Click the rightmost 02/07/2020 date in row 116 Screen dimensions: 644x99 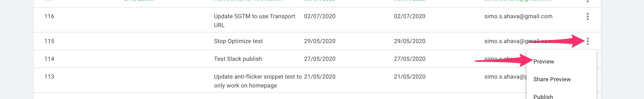410,17
